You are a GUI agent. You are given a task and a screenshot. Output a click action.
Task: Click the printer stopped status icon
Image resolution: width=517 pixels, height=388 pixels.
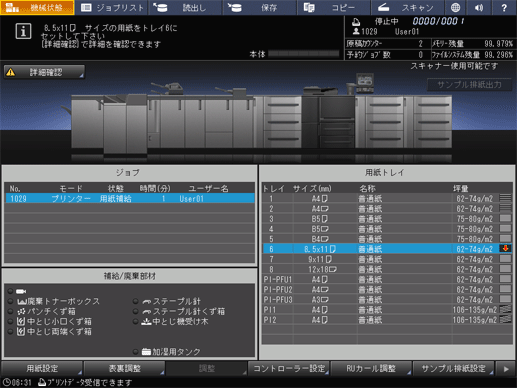(x=356, y=22)
